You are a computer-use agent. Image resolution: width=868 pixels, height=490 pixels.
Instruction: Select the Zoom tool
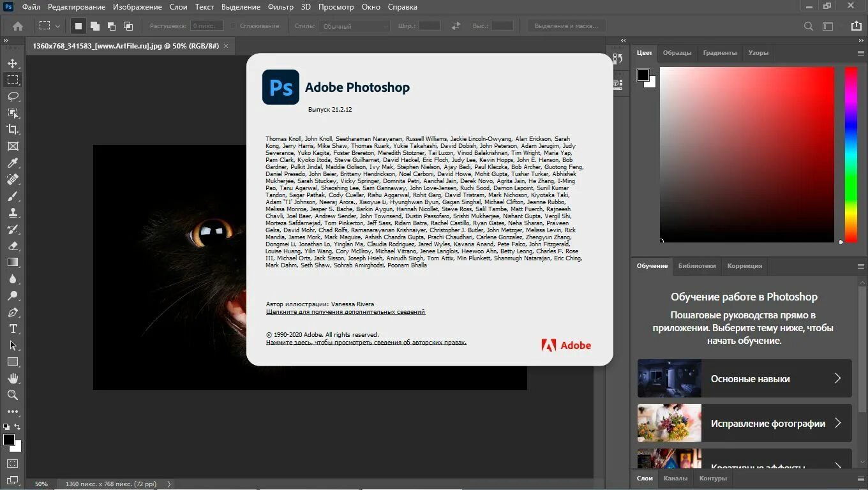click(x=13, y=395)
